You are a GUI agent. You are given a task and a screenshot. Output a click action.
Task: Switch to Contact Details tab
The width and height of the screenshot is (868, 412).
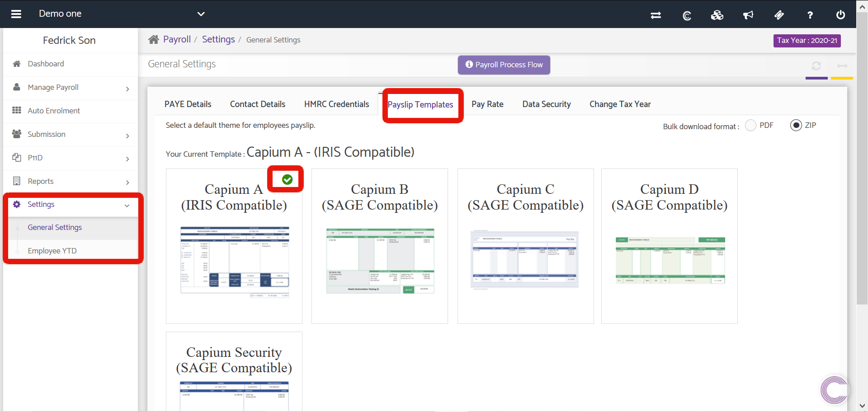[x=258, y=104]
